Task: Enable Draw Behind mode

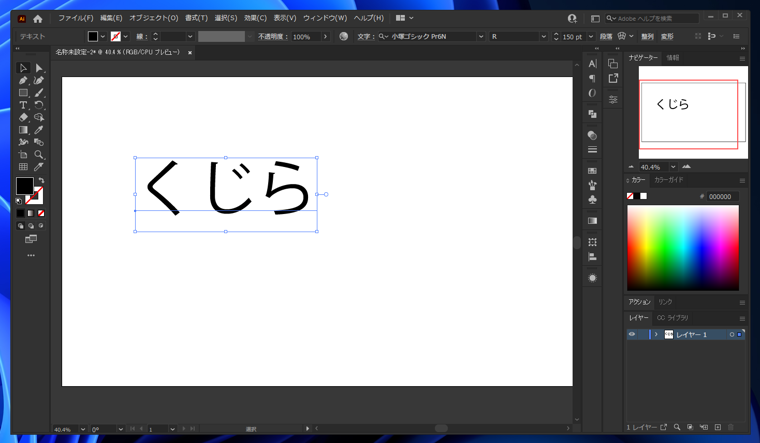Action: (31, 226)
